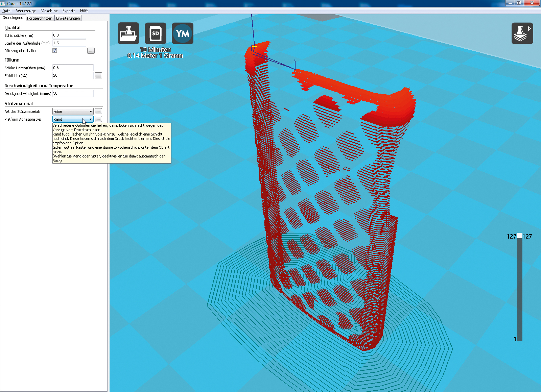The image size is (541, 392).
Task: Click the SD card save toolpath icon
Action: [x=156, y=33]
